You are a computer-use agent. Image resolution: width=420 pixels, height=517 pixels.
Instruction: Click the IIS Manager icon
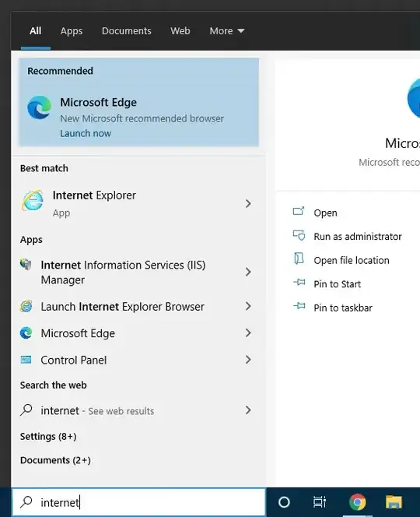point(26,265)
